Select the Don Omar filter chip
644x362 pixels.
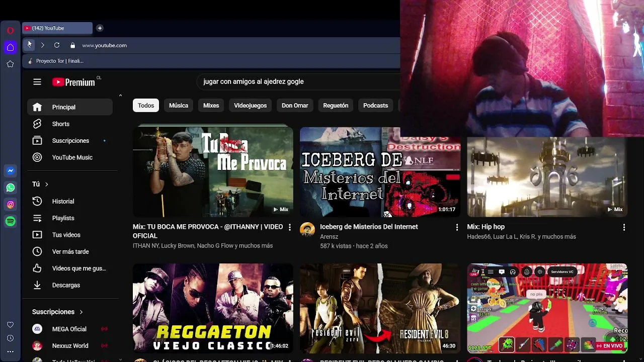[x=295, y=106]
